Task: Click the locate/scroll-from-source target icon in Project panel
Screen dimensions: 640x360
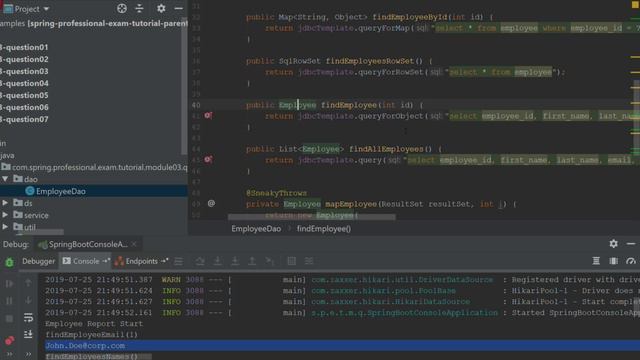Action: pyautogui.click(x=122, y=8)
